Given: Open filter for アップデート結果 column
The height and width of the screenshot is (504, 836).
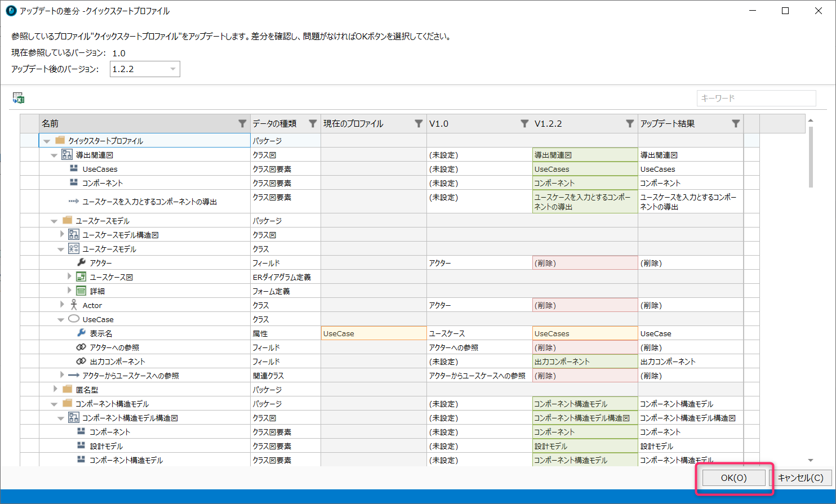Looking at the screenshot, I should (x=736, y=123).
